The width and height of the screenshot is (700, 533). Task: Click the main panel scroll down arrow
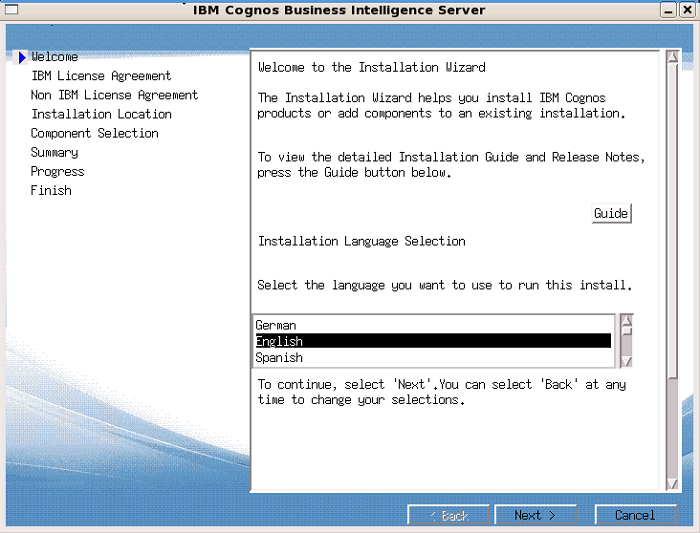click(672, 484)
